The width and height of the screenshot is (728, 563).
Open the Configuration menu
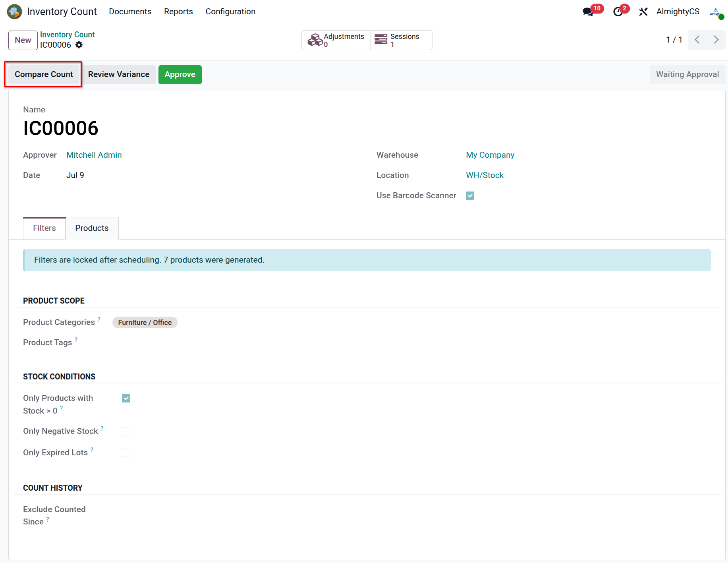(x=230, y=12)
